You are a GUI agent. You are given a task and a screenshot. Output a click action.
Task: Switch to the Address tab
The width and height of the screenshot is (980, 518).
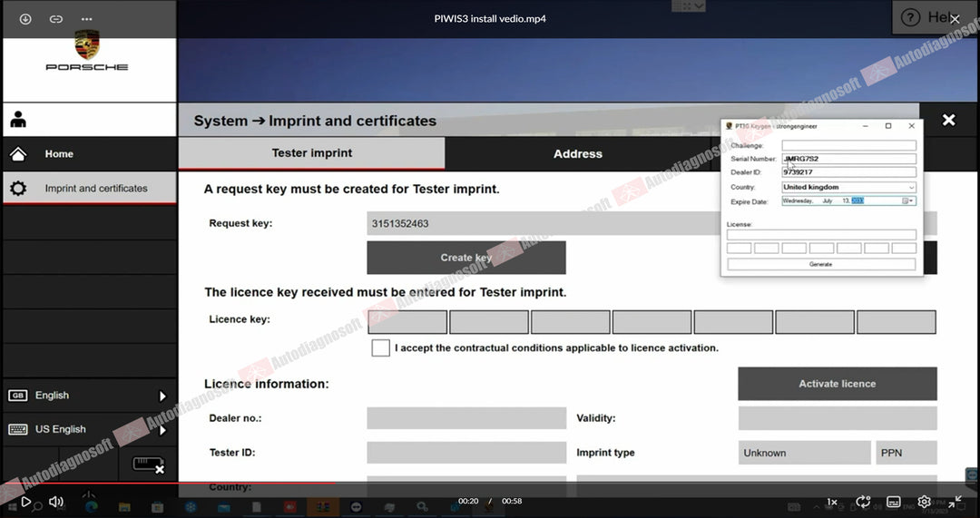[x=577, y=153]
